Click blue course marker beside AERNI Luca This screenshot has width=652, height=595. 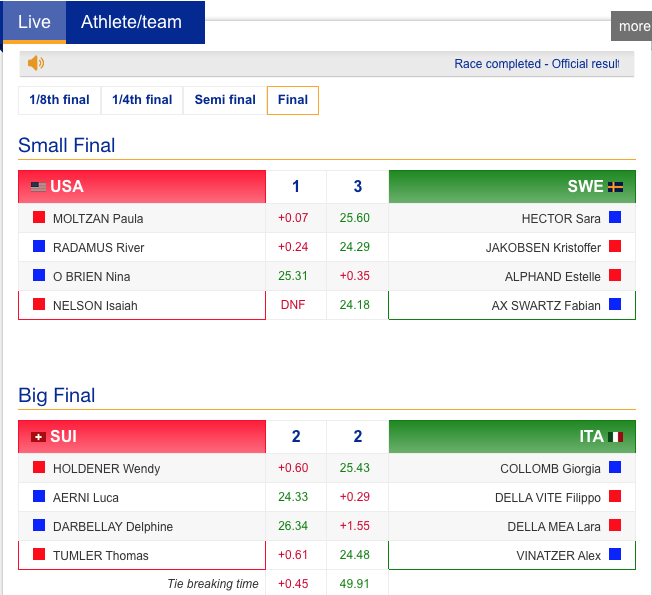[39, 497]
